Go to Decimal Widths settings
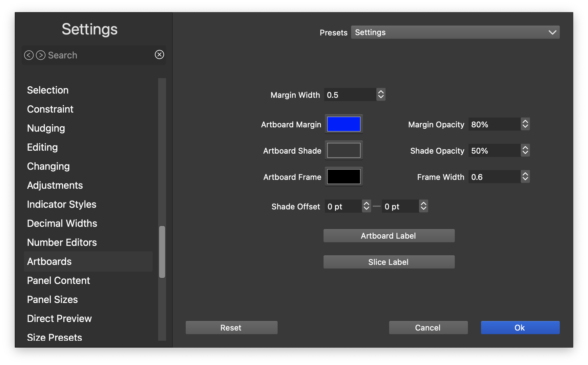The image size is (588, 365). coord(62,223)
